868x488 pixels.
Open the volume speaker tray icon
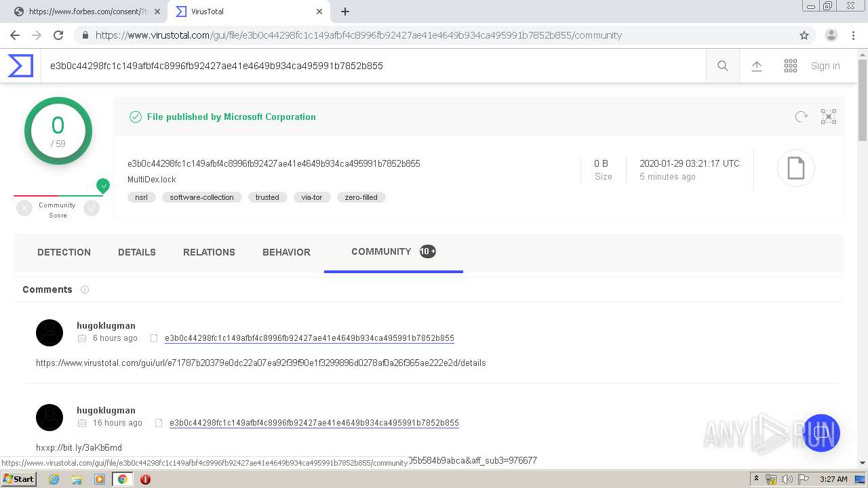point(787,479)
